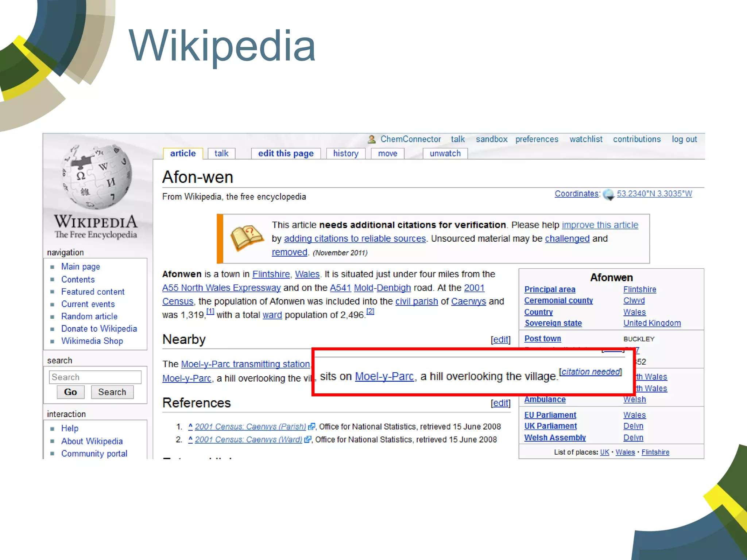
Task: Open Caerwys link in article text
Action: click(x=469, y=302)
